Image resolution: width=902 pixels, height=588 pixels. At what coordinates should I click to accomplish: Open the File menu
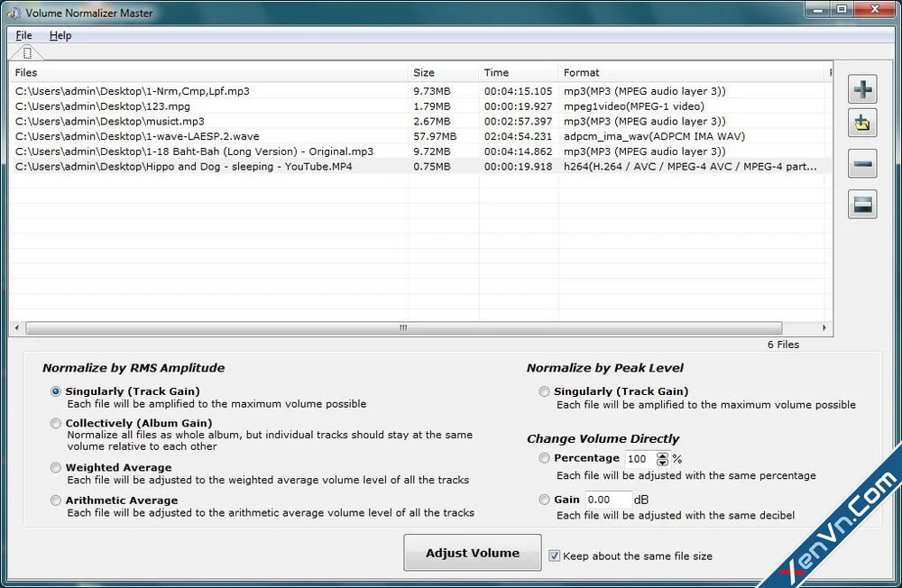[23, 35]
